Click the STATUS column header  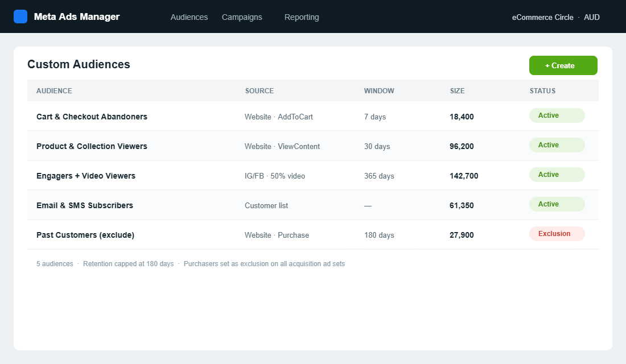(x=542, y=90)
